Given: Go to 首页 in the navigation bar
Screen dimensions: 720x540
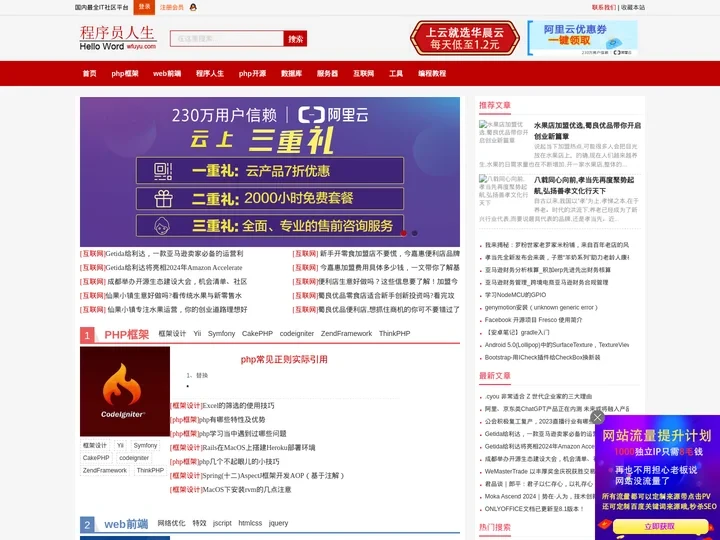Looking at the screenshot, I should [x=90, y=73].
